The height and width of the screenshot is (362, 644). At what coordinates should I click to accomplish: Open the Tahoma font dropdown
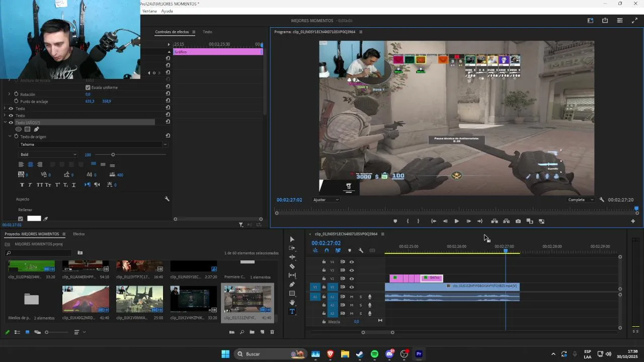tap(93, 144)
